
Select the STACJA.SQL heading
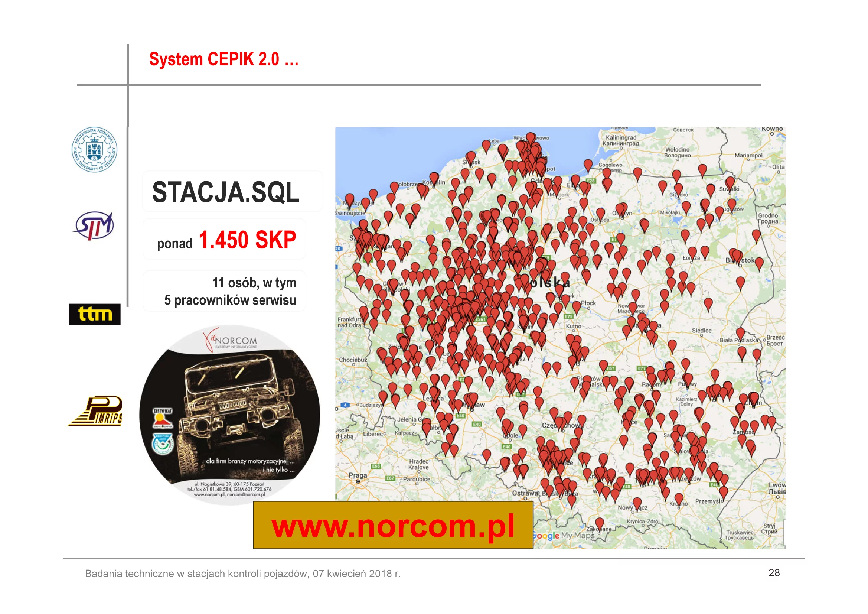[x=226, y=192]
